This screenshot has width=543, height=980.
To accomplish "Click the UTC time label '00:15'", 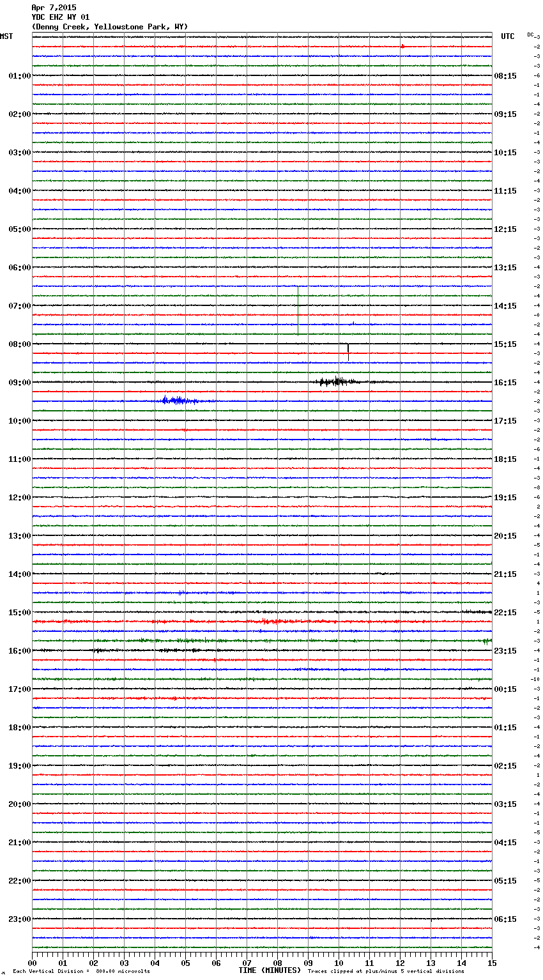I will pos(505,689).
